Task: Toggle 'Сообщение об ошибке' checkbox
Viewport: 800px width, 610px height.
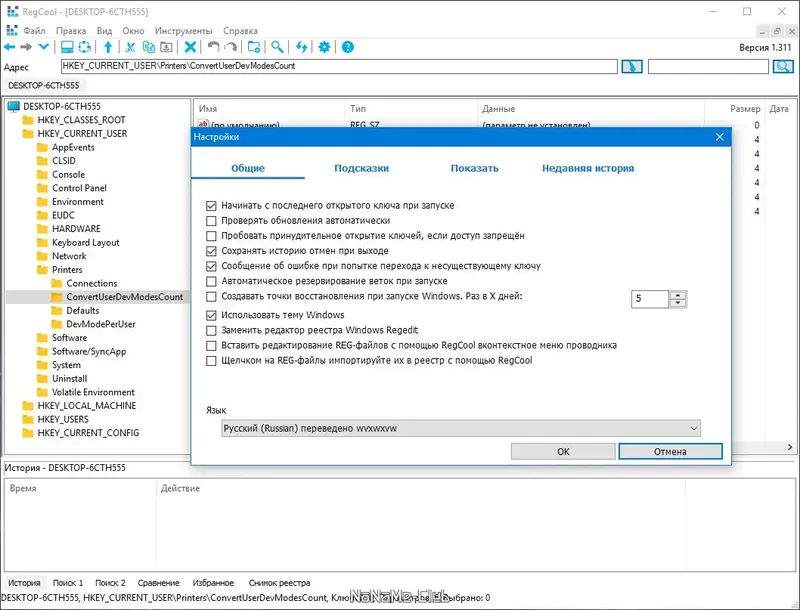Action: [x=211, y=266]
